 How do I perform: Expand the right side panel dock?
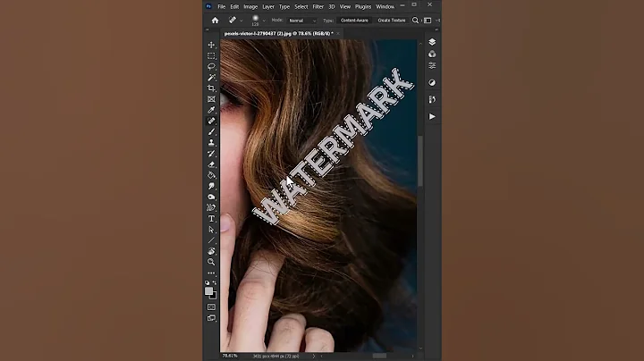(x=436, y=29)
